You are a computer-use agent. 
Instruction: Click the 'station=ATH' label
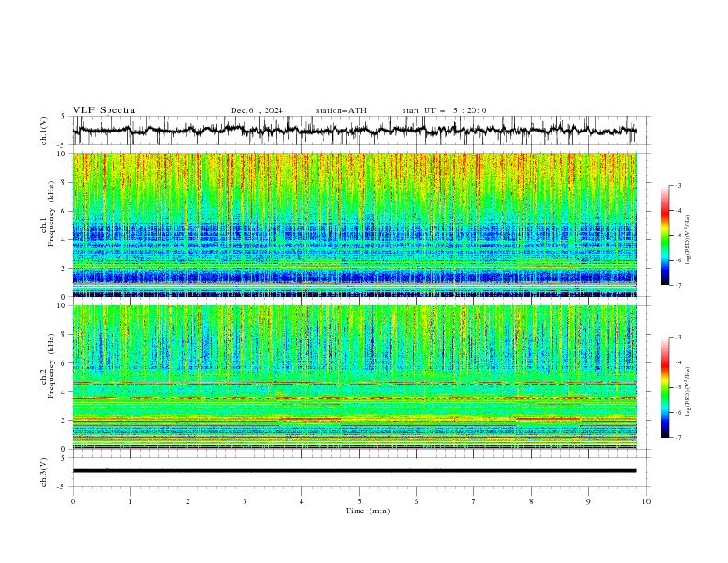click(341, 110)
